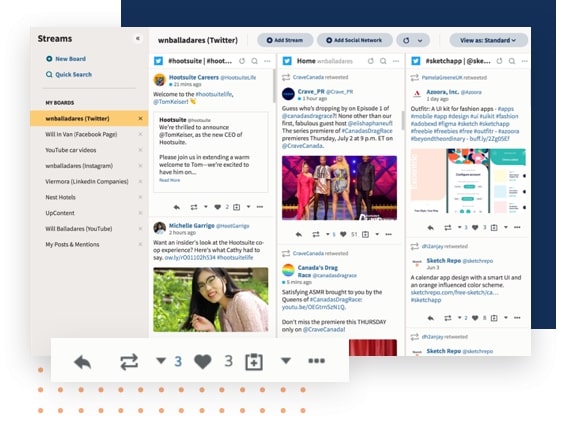Click the #hootsuite stream scrollbar
Screen dimensions: 561x422
[x=274, y=86]
